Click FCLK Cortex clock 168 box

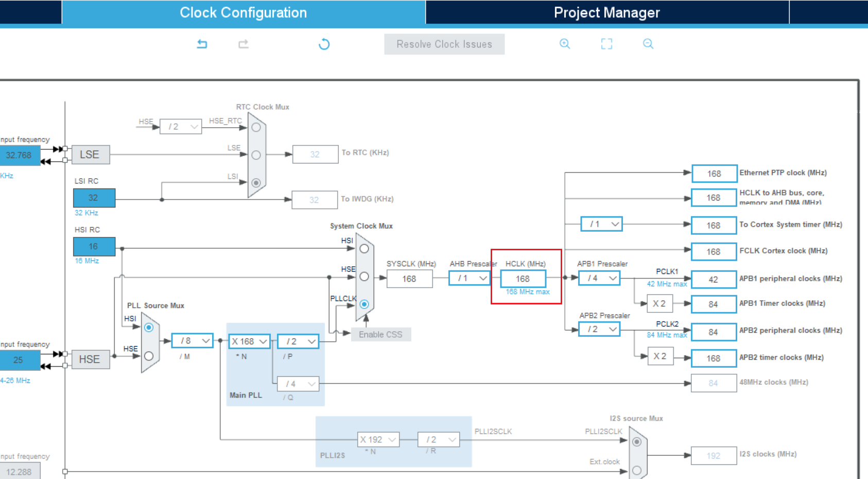tap(714, 252)
